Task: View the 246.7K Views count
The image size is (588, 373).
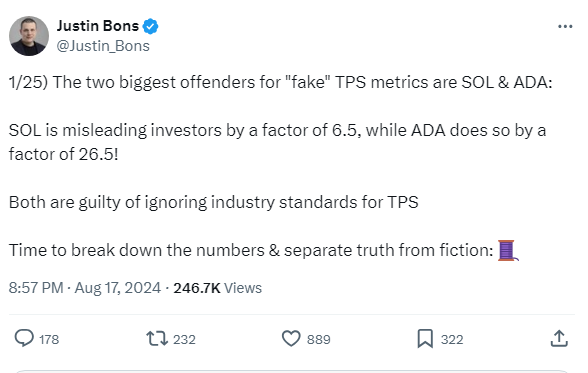Action: (x=218, y=288)
